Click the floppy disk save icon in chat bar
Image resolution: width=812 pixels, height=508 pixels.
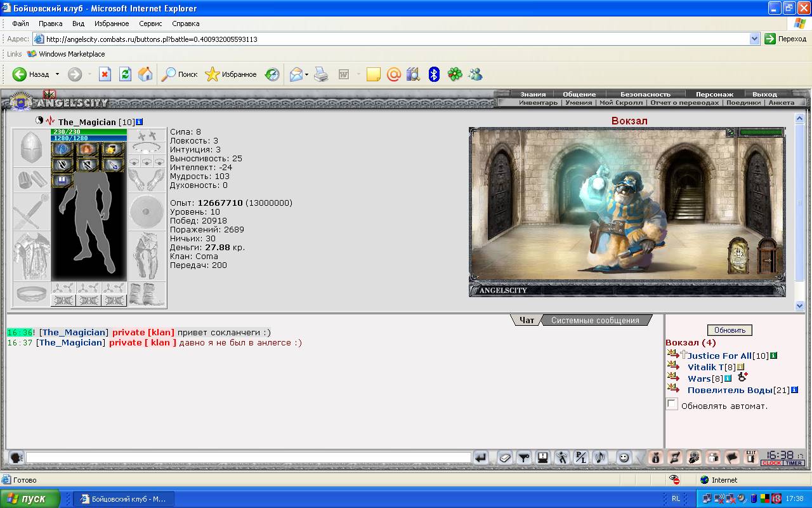click(x=542, y=457)
